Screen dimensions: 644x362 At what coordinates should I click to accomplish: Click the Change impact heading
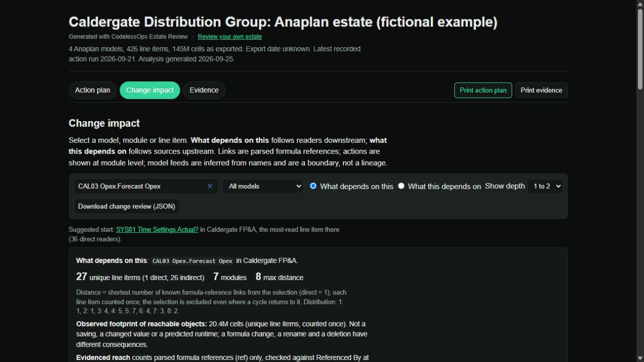104,123
